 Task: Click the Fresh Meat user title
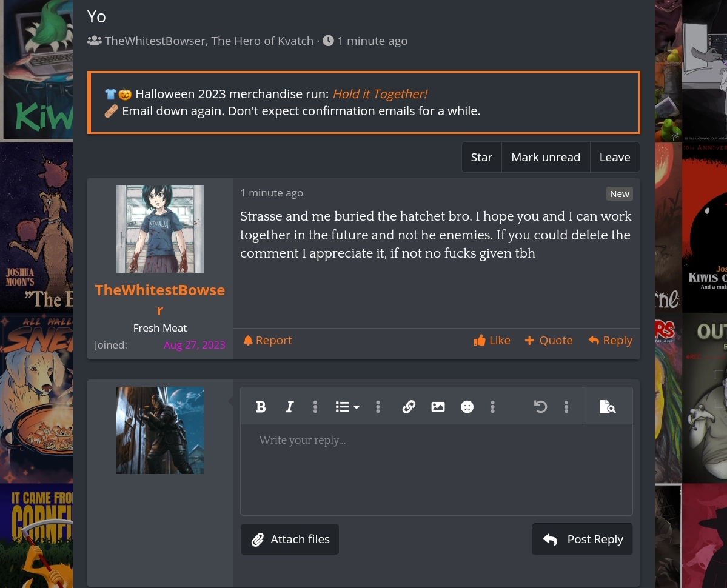coord(160,328)
